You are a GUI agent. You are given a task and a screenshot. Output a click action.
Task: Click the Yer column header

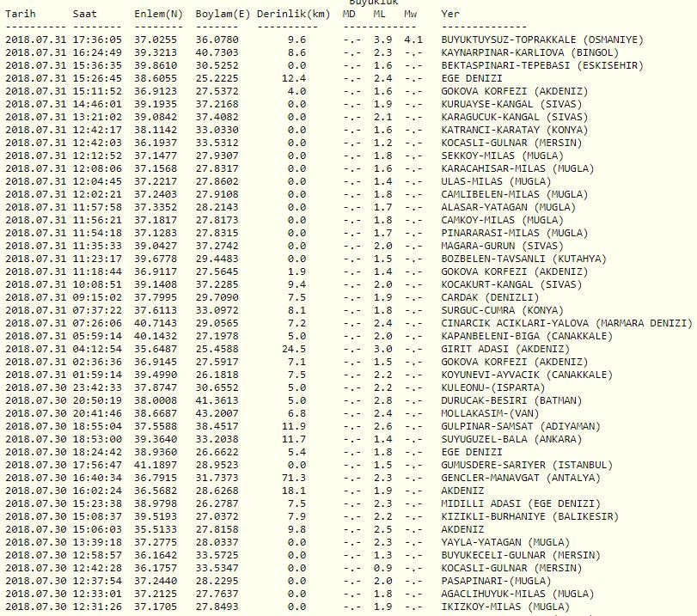point(450,15)
